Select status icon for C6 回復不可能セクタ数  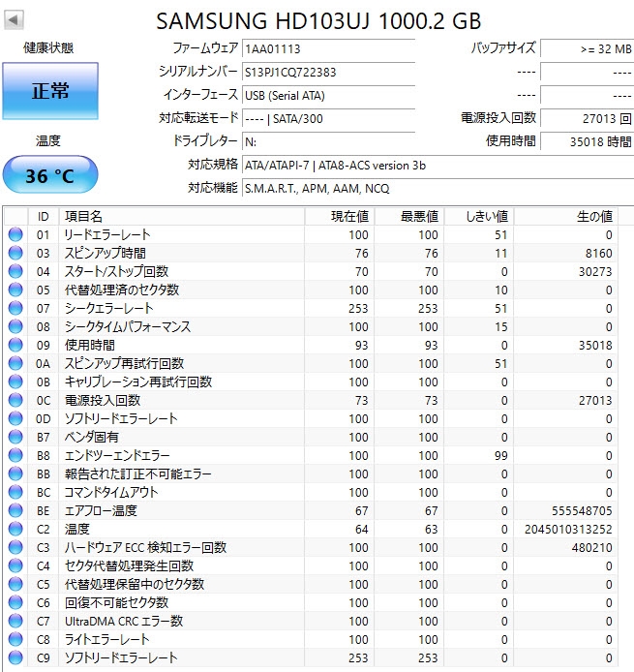tap(15, 603)
